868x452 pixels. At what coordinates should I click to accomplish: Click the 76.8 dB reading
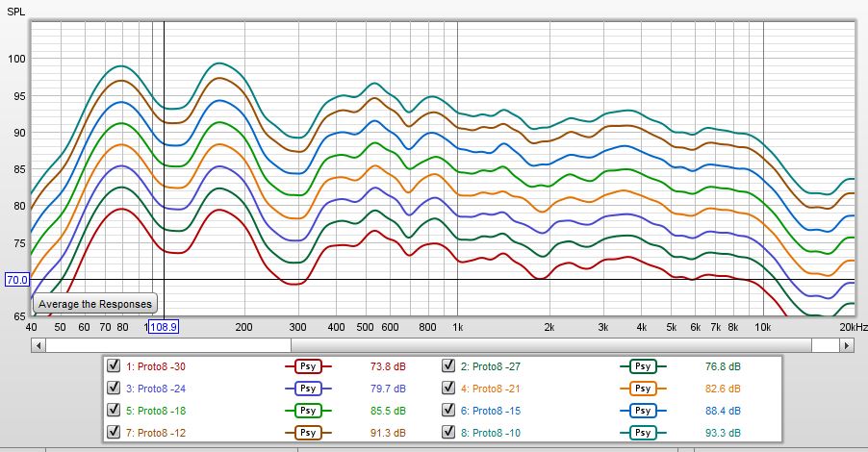[x=723, y=366]
